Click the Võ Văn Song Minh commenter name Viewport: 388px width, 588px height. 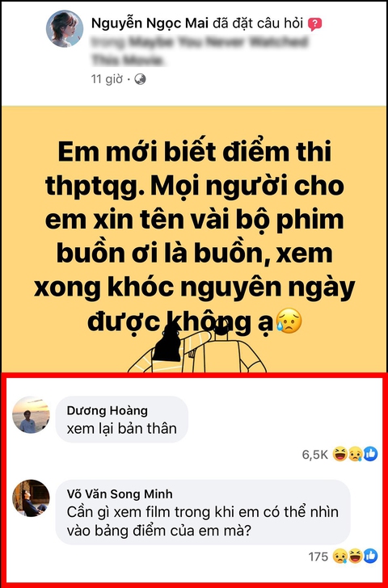[120, 493]
